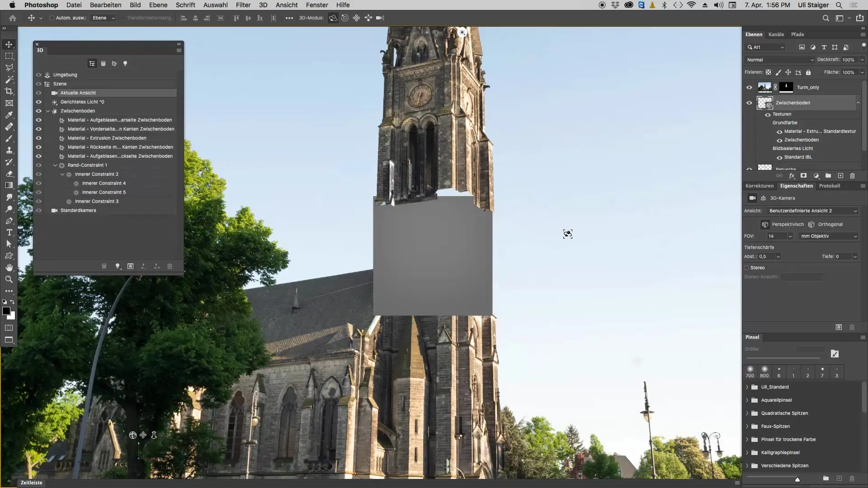
Task: Select the Hand tool
Action: point(9,267)
